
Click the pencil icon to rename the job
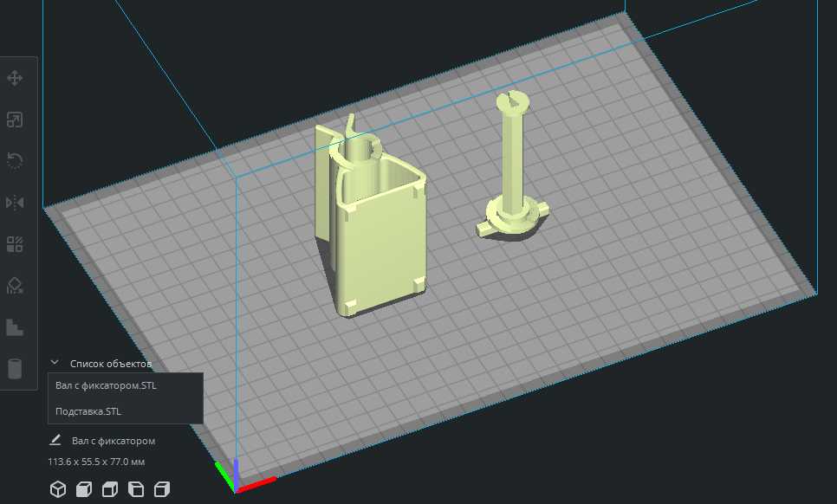coord(55,440)
